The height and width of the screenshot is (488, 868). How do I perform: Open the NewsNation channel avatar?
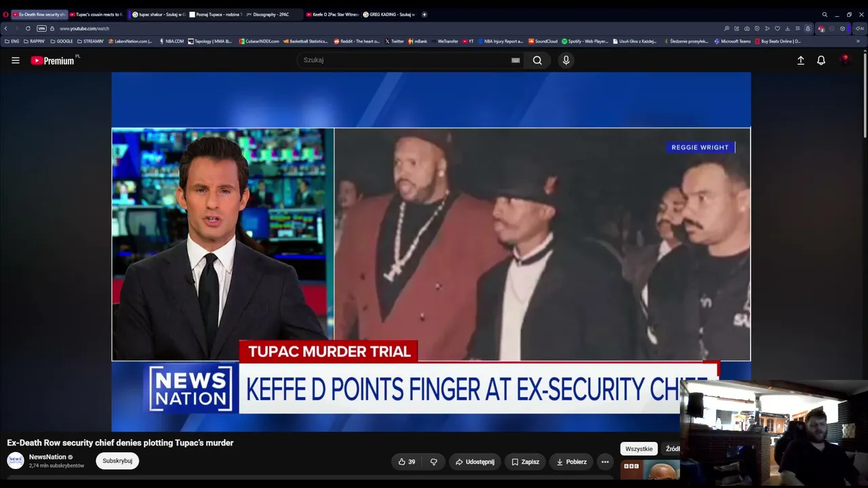[16, 461]
